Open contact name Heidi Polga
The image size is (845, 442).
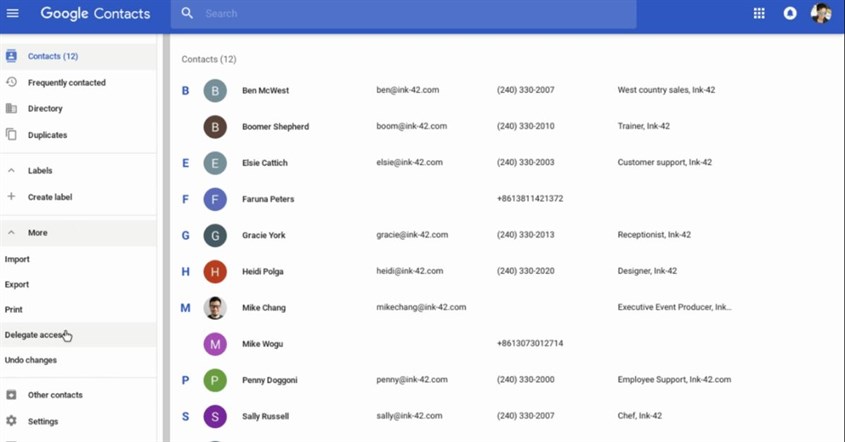click(x=262, y=272)
